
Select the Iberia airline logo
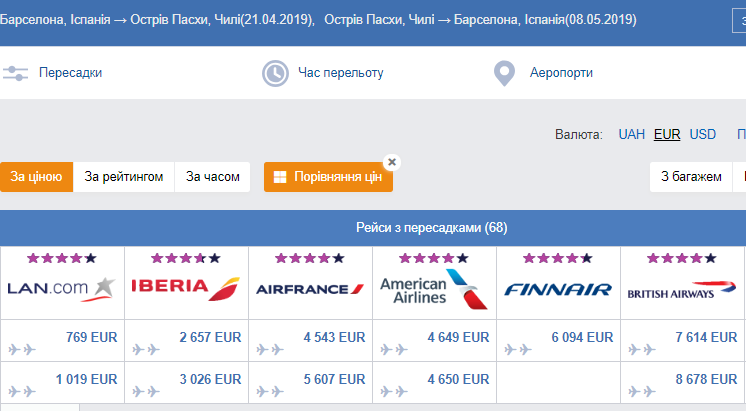(186, 288)
